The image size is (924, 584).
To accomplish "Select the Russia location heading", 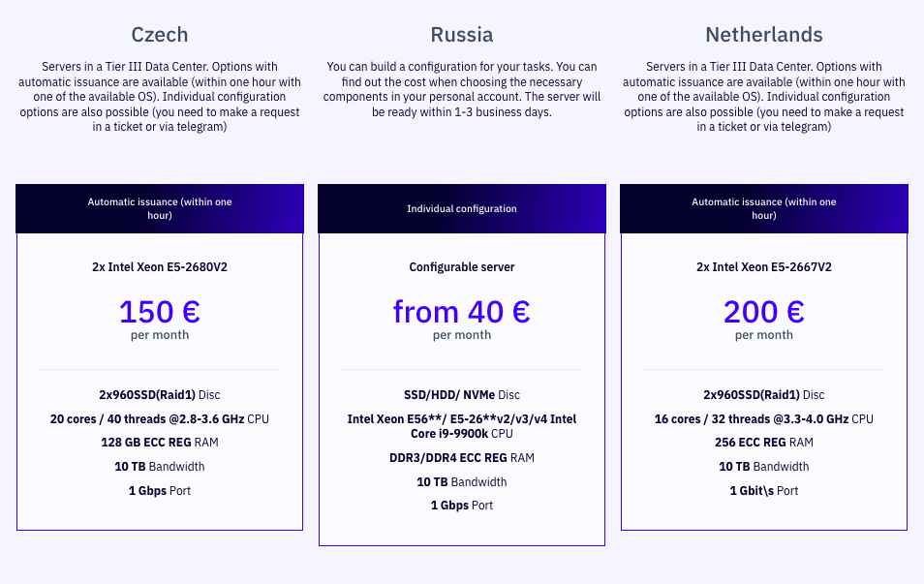I will (462, 35).
